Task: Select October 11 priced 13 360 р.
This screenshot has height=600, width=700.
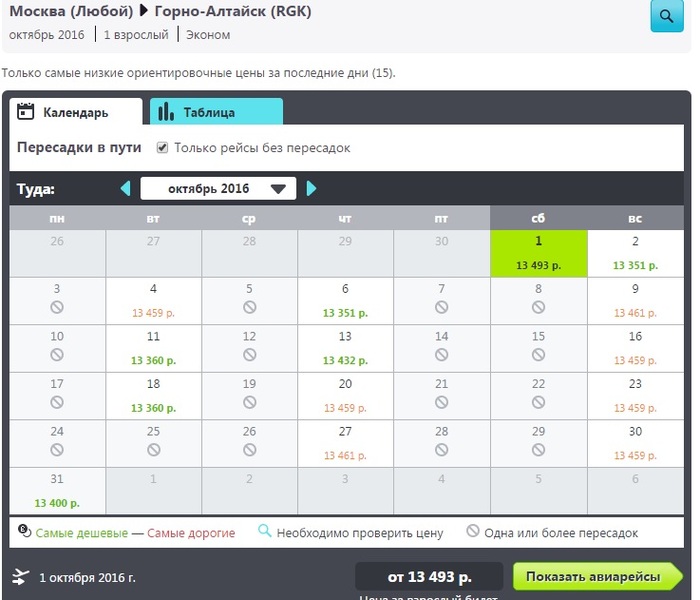Action: (153, 348)
